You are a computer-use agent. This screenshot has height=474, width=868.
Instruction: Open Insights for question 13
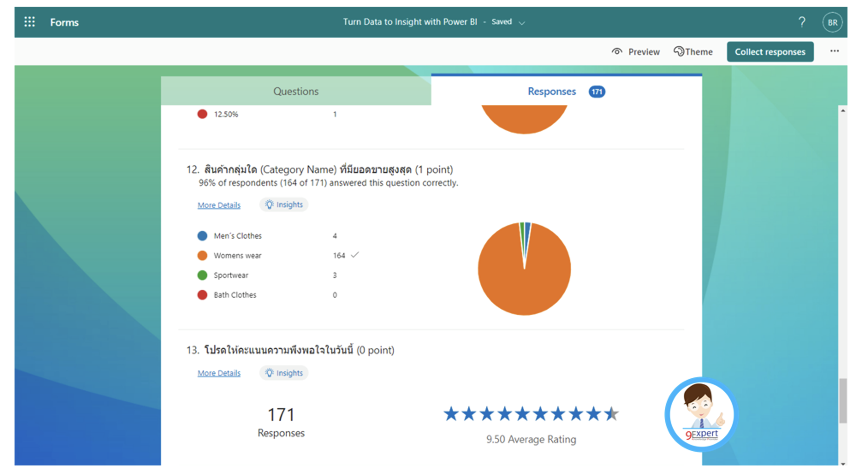(x=284, y=373)
